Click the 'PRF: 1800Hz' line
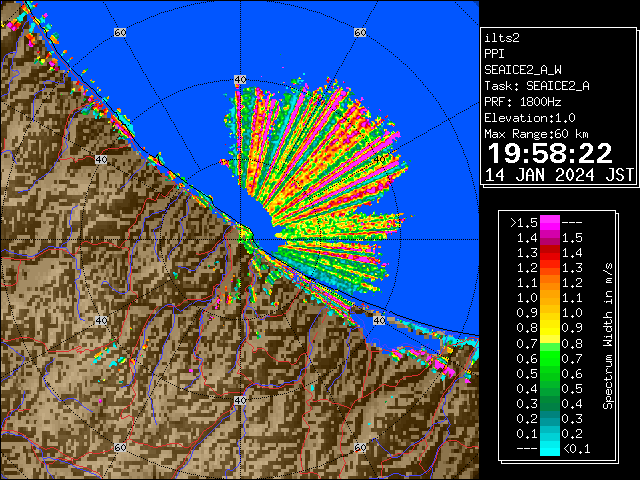Image resolution: width=640 pixels, height=480 pixels. pyautogui.click(x=523, y=102)
